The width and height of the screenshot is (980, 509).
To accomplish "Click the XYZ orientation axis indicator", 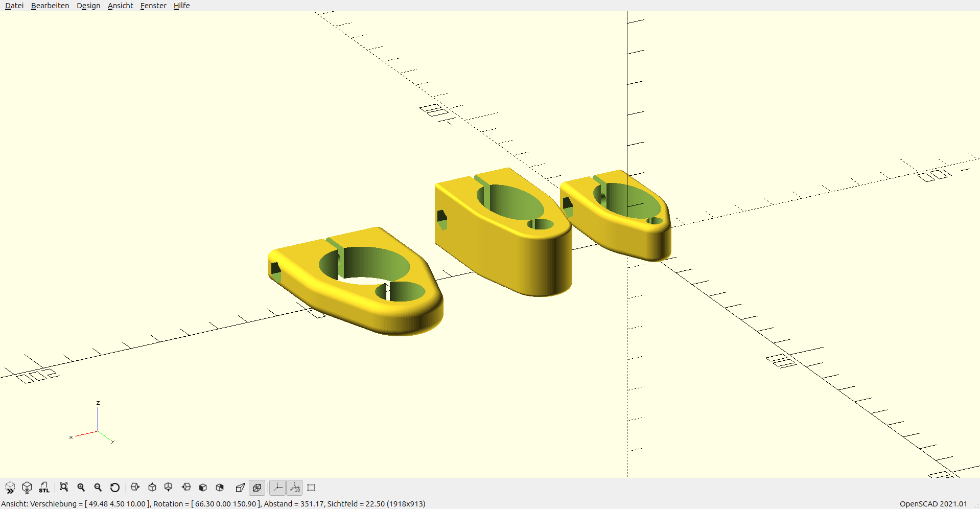I will coord(92,422).
